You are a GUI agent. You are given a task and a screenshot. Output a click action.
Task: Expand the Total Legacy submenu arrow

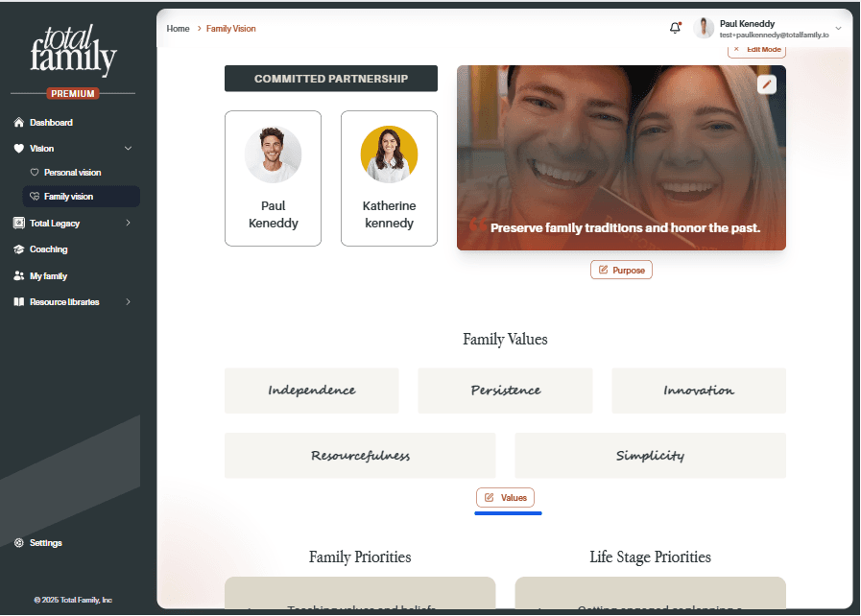click(x=128, y=223)
